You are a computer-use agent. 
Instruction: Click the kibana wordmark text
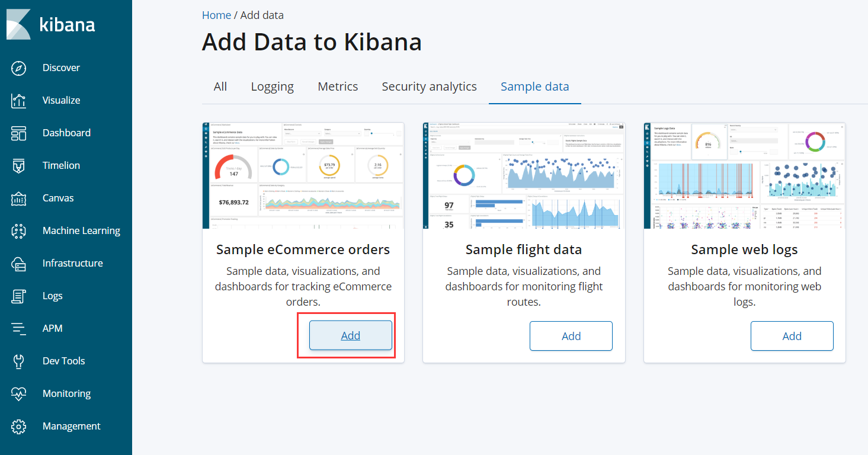point(67,24)
